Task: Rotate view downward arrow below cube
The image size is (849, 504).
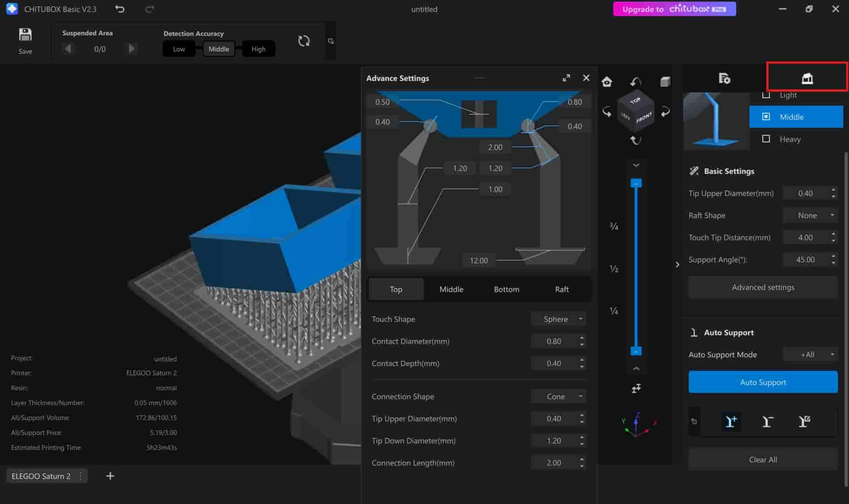Action: (636, 140)
